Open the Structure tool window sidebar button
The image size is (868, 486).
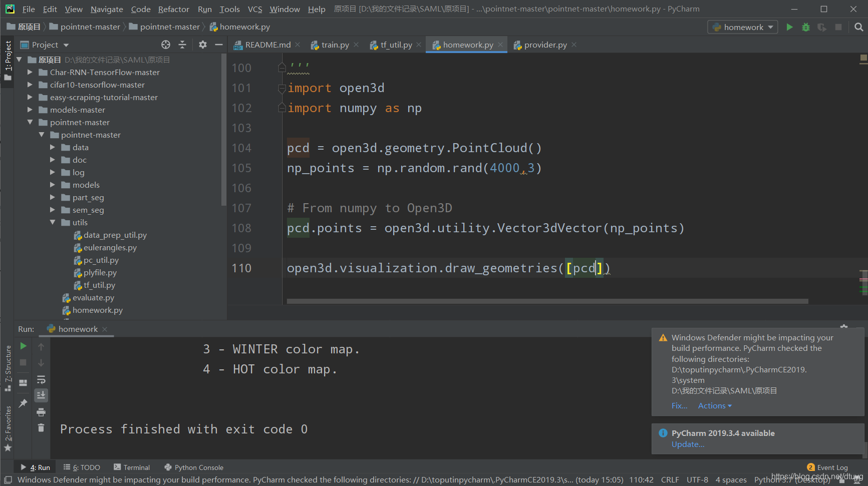click(x=8, y=368)
